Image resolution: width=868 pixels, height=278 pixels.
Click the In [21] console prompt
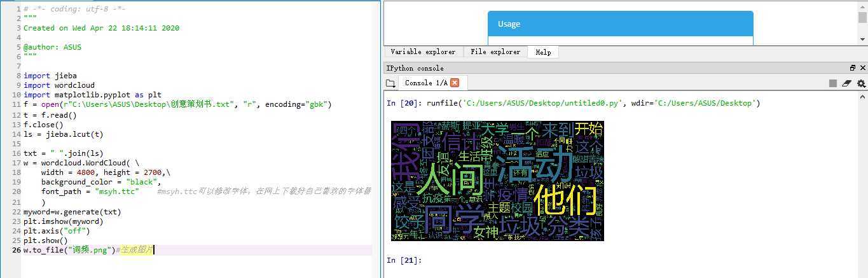coord(404,260)
